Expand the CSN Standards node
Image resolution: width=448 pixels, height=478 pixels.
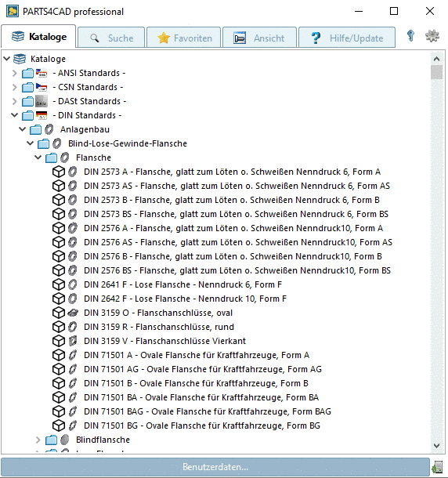(14, 87)
